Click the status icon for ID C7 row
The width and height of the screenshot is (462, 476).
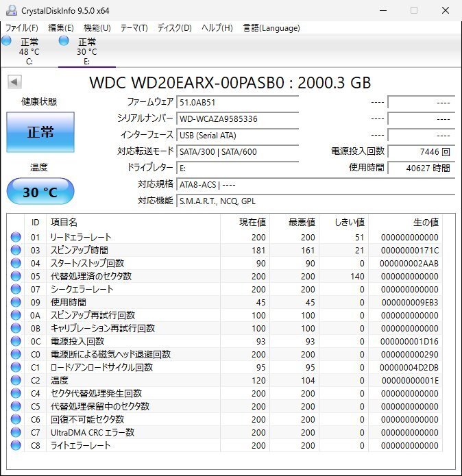[16, 432]
